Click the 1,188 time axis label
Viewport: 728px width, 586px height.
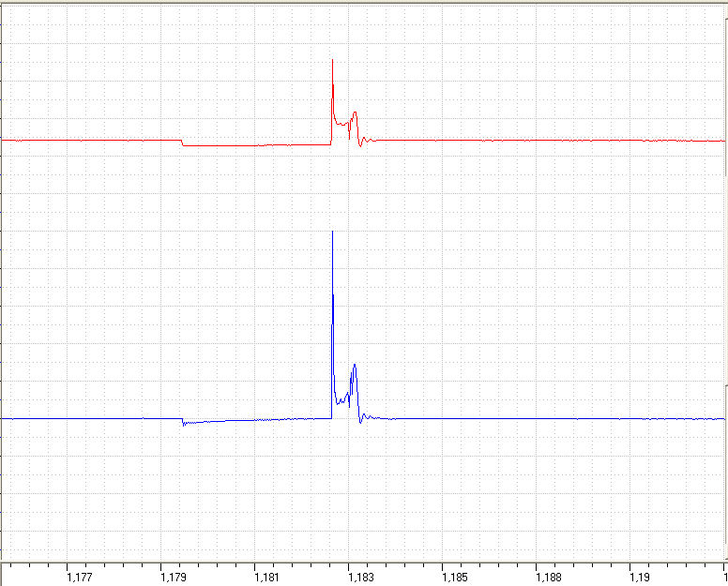[548, 578]
